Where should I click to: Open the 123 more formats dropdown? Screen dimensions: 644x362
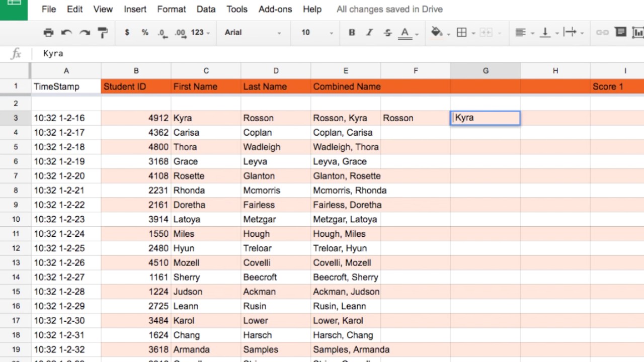[200, 33]
